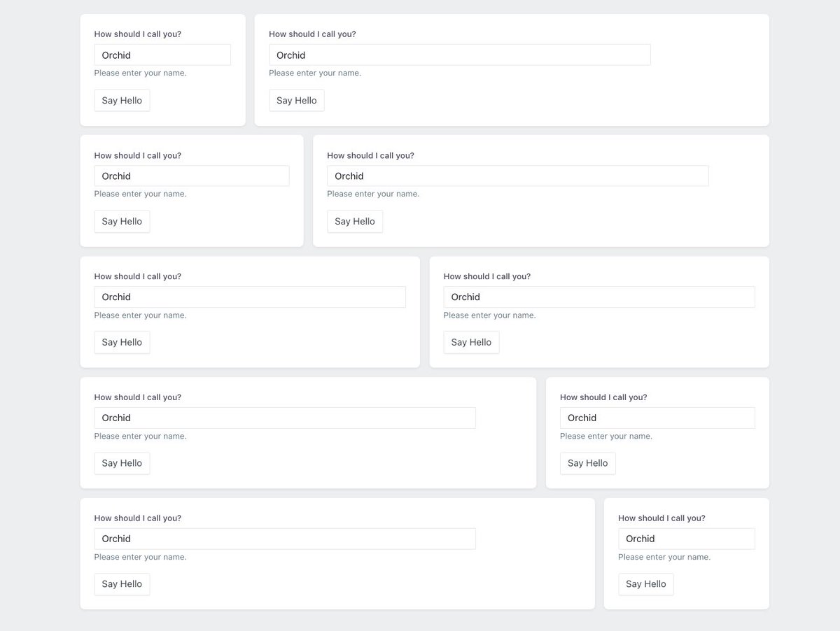Focus the Orchid input in bottom-right card
The height and width of the screenshot is (631, 840).
point(687,539)
